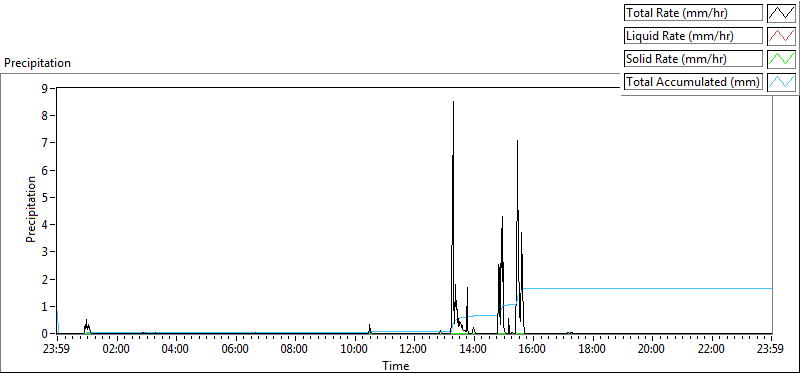The image size is (800, 373).
Task: Click the Time X-axis title
Action: (x=396, y=365)
